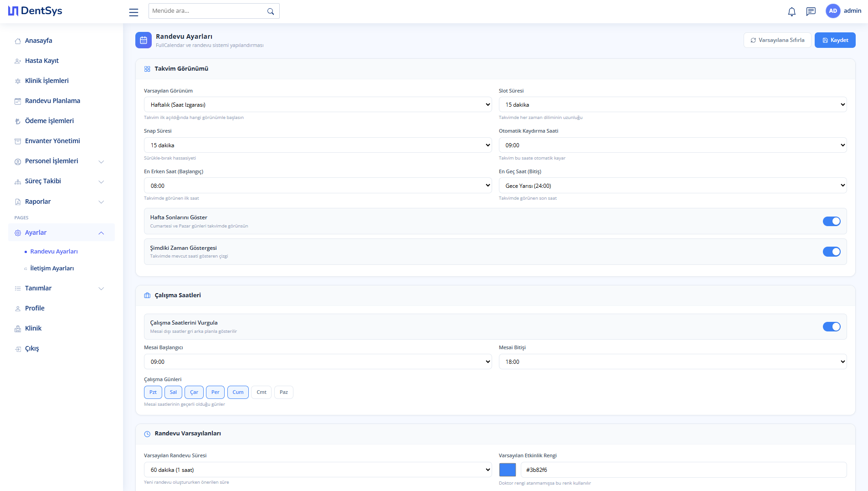Click the Takvim Görünümü grid icon

(147, 69)
